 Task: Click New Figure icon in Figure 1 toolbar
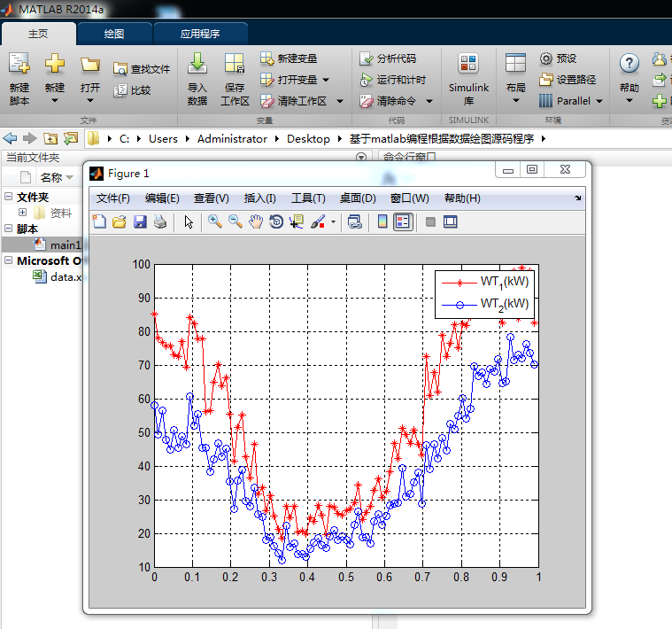click(99, 221)
